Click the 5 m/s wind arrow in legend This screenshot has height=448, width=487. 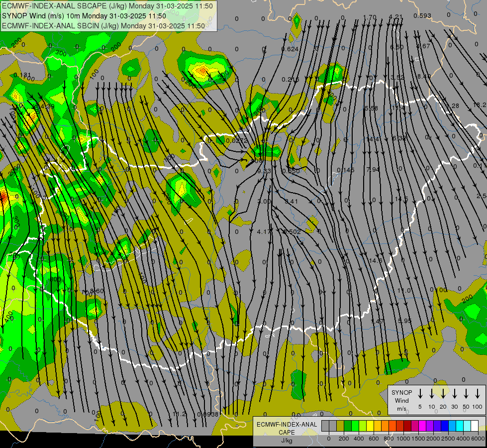(420, 394)
